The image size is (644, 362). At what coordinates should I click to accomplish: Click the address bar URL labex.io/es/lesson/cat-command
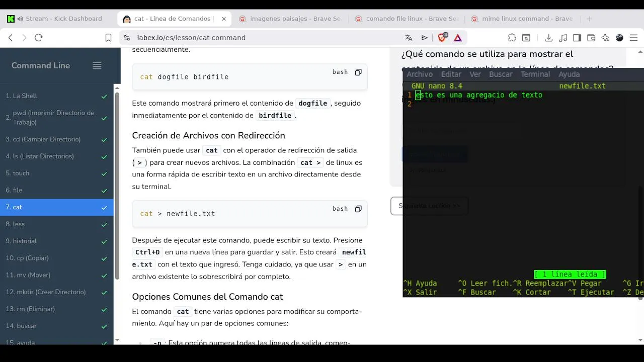(x=191, y=38)
